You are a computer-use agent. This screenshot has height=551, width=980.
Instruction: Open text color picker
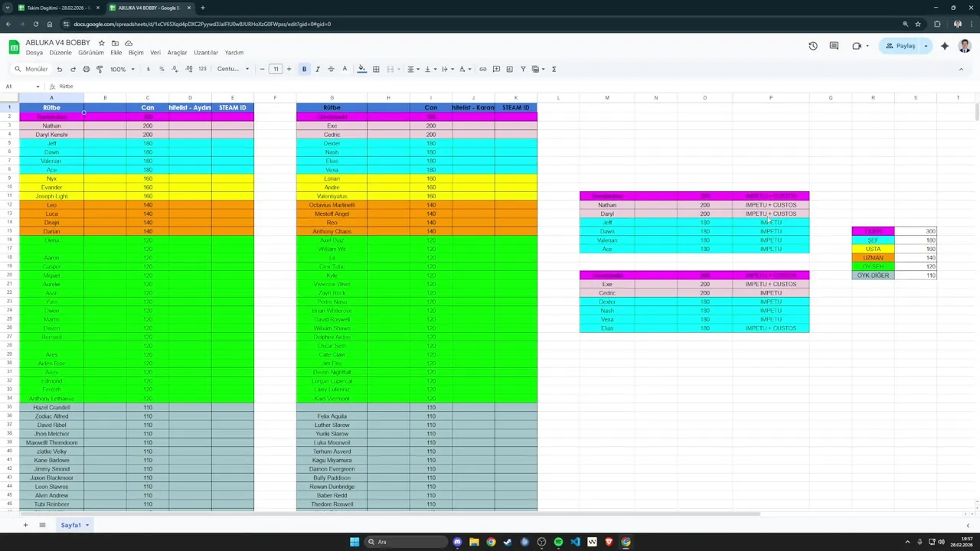point(345,69)
